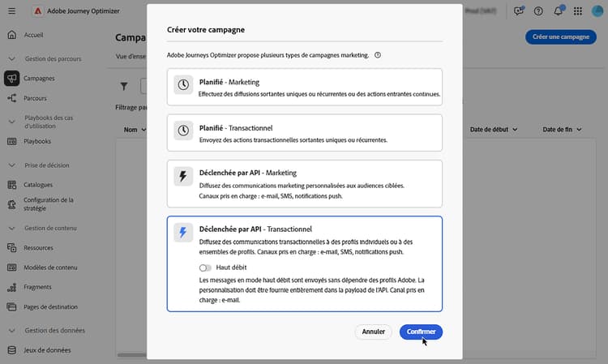Viewport: 608px width, 364px height.
Task: Open the hamburger navigation menu
Action: point(11,11)
